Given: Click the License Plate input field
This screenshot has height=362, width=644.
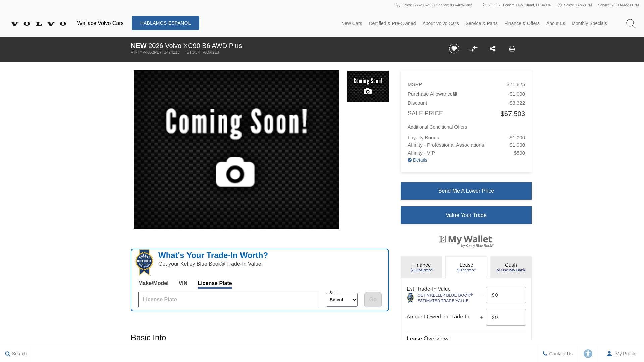Looking at the screenshot, I should tap(228, 300).
